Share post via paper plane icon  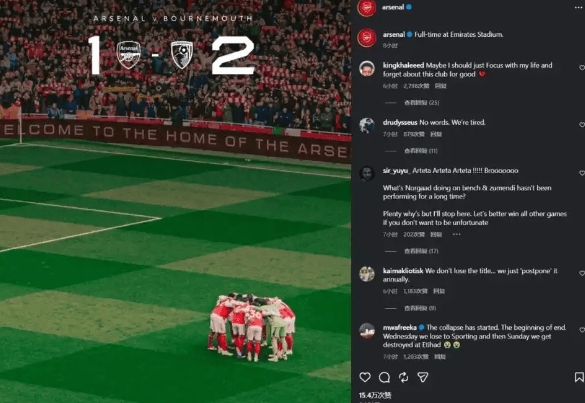[423, 377]
